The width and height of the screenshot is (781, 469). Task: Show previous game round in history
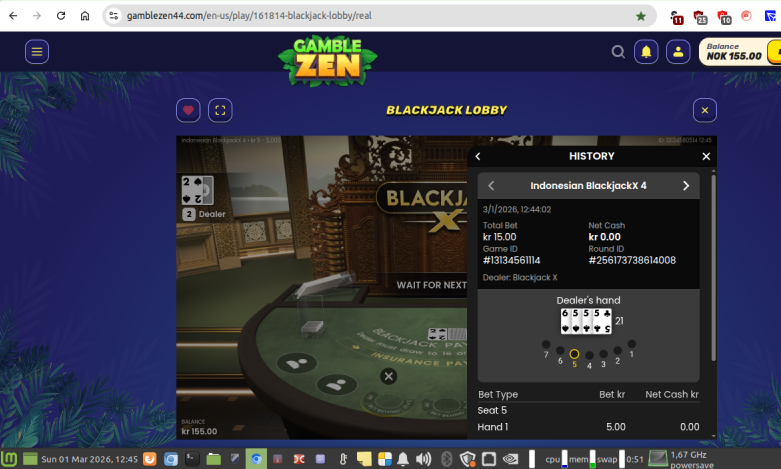tap(491, 185)
